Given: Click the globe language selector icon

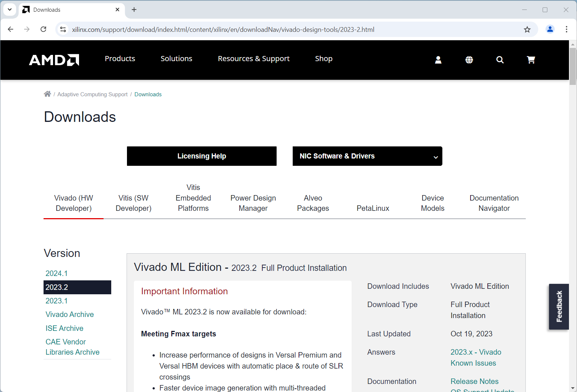Looking at the screenshot, I should coord(469,60).
